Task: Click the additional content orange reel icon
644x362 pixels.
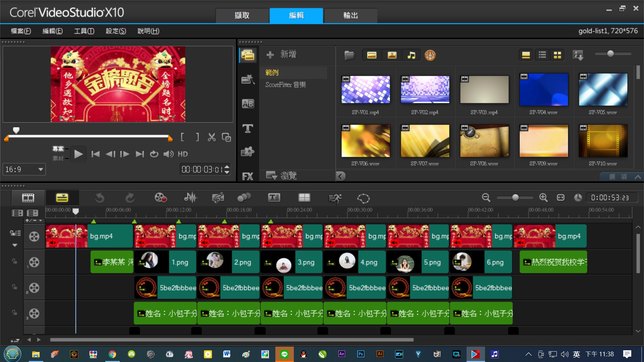Action: pyautogui.click(x=430, y=55)
